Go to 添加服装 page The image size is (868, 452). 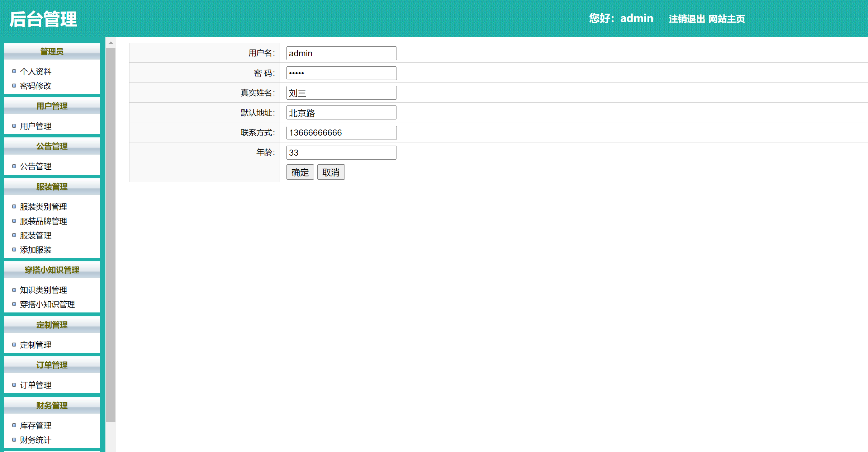click(35, 250)
